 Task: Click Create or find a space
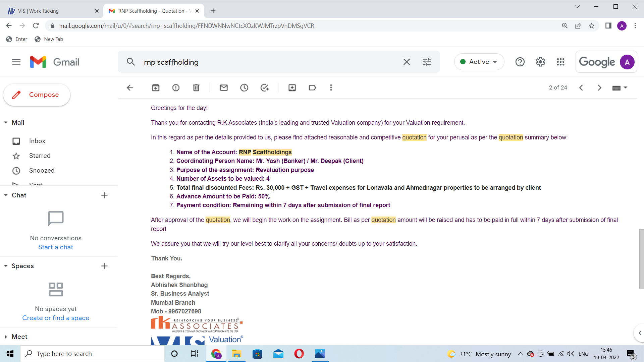click(x=56, y=318)
